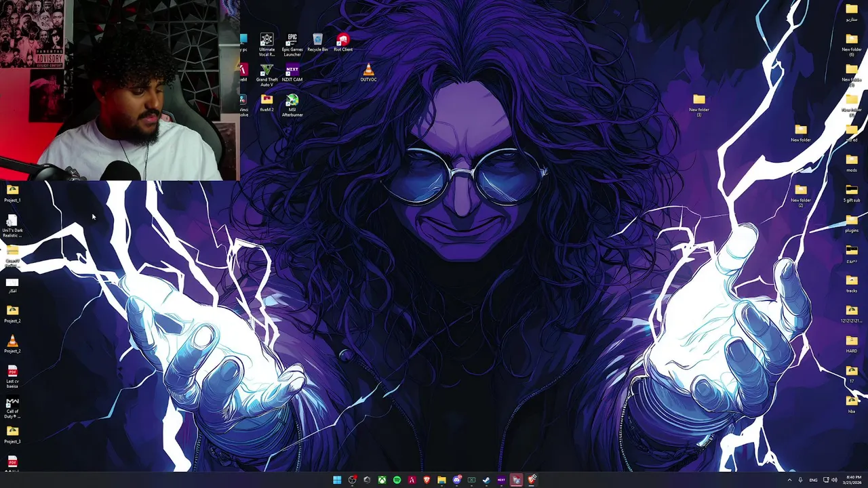Image resolution: width=868 pixels, height=488 pixels.
Task: Click the microphone tray icon
Action: (x=801, y=480)
